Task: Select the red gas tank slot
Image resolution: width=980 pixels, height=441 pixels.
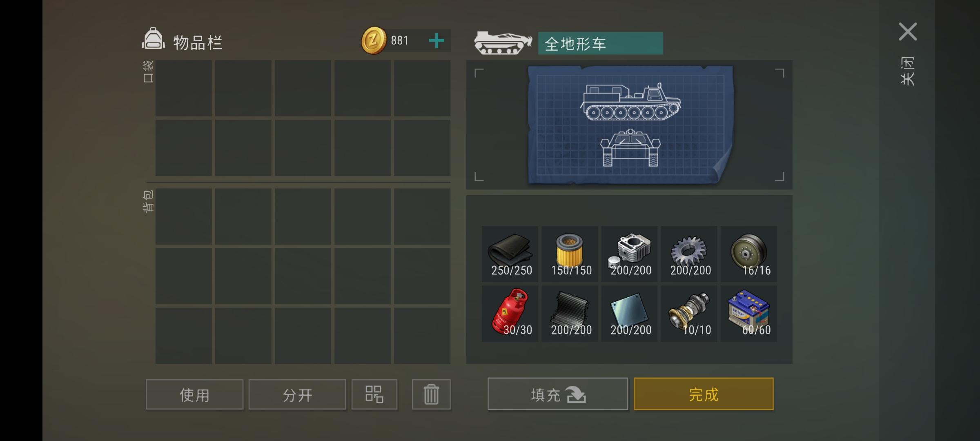Action: tap(510, 314)
